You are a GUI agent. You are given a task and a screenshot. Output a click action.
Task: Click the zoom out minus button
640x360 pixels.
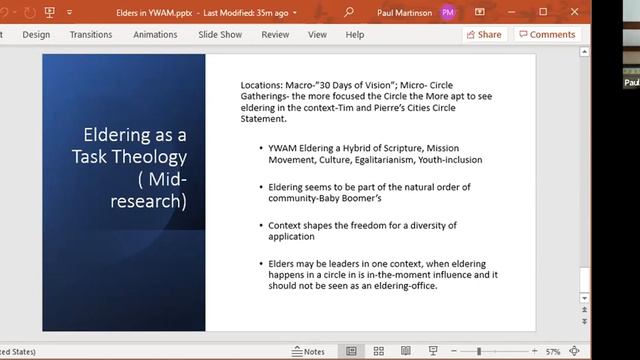coord(453,351)
